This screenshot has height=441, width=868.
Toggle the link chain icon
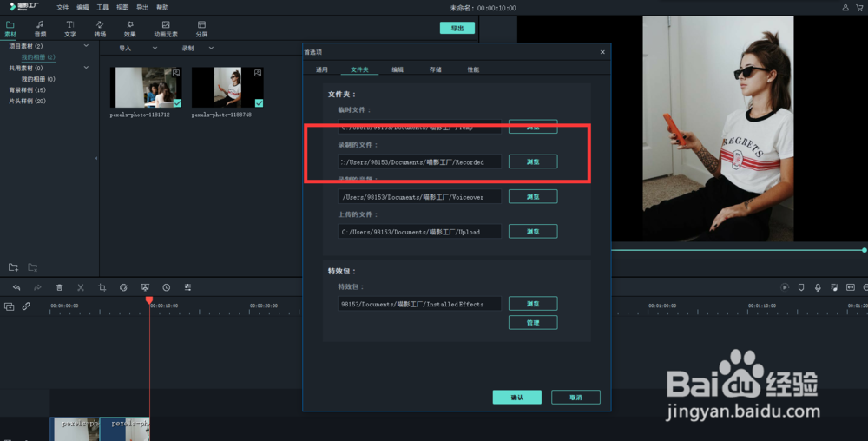click(26, 306)
